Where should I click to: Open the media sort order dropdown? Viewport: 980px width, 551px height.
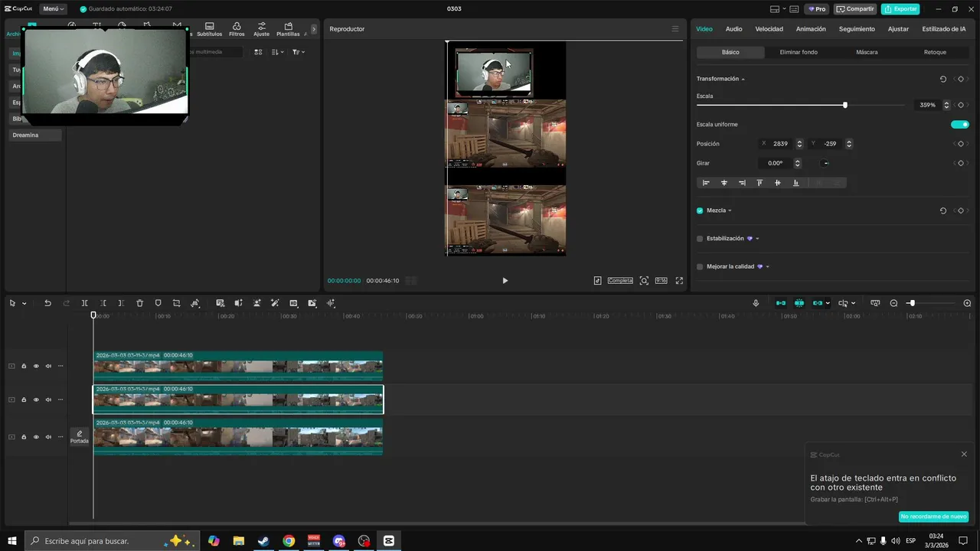pos(277,52)
